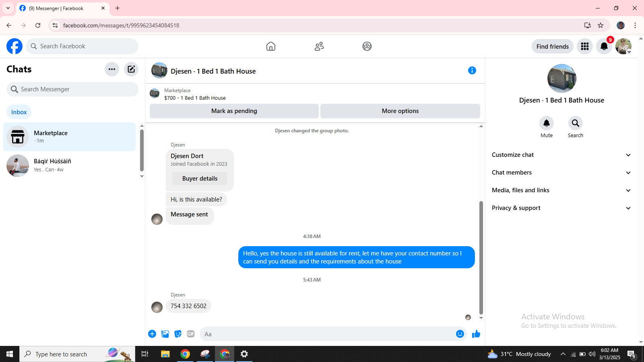Go to Facebook Home icon

(x=271, y=46)
